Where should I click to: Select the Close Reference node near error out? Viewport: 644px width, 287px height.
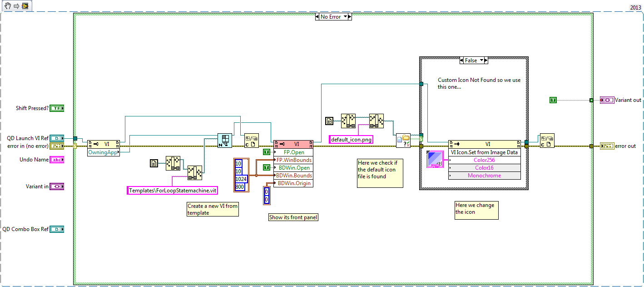[546, 141]
